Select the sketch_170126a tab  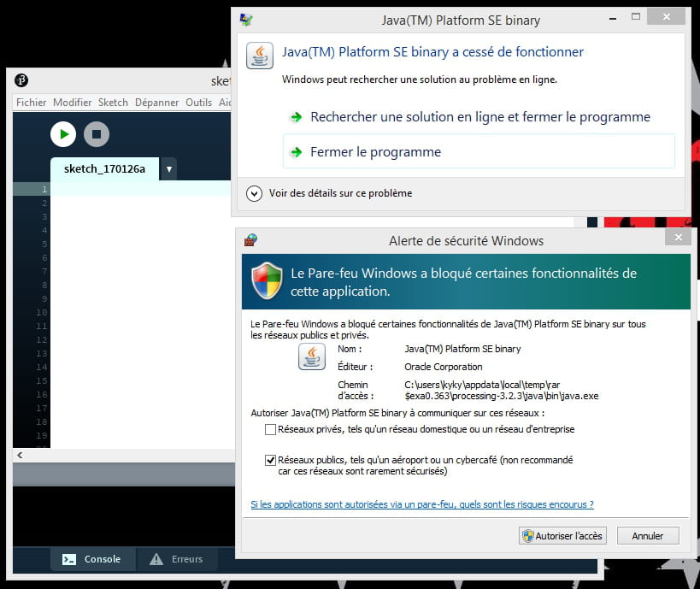[x=104, y=168]
